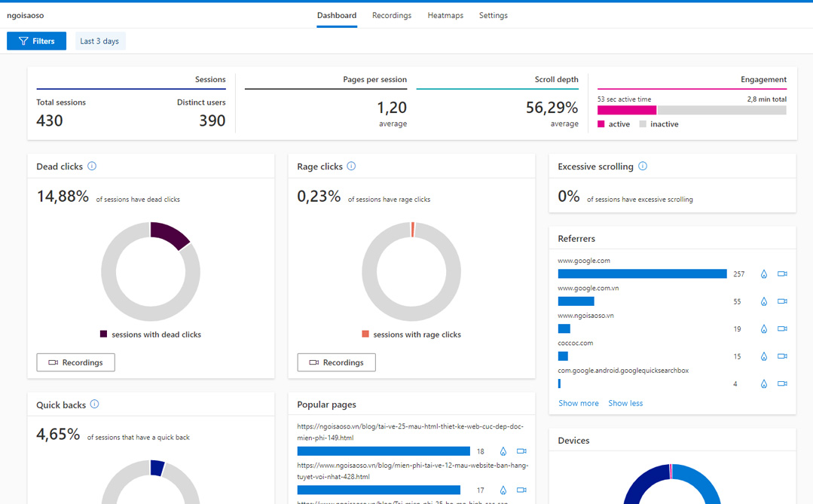View Recordings of rage click sessions
Viewport: 813px width, 504px height.
point(336,362)
